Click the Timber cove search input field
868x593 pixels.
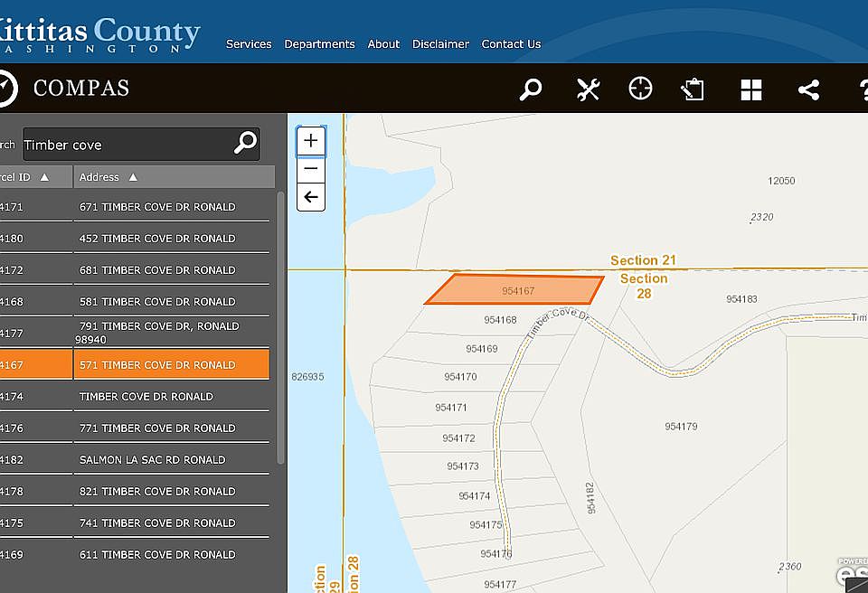127,145
